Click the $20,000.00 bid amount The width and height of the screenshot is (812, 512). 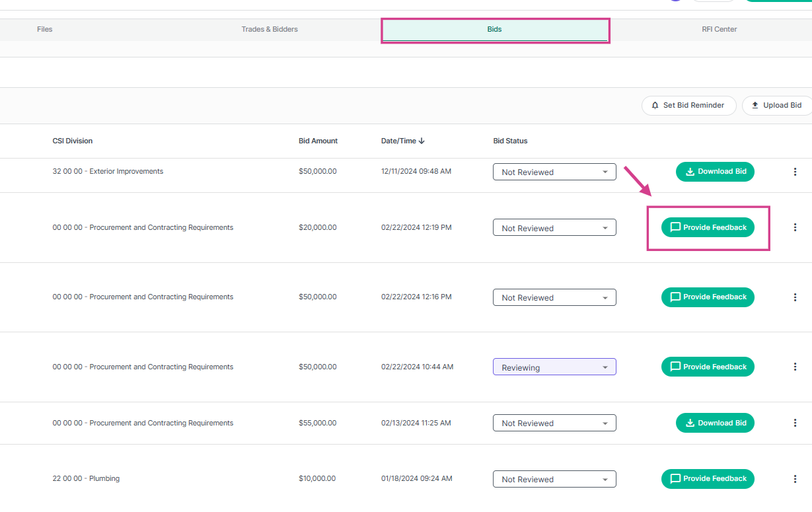tap(318, 227)
